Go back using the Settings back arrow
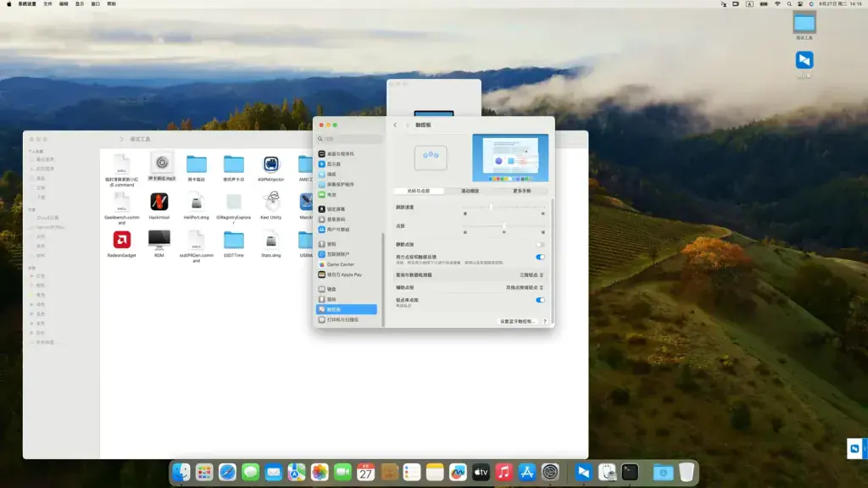Screen dimensions: 868x488 click(395, 125)
